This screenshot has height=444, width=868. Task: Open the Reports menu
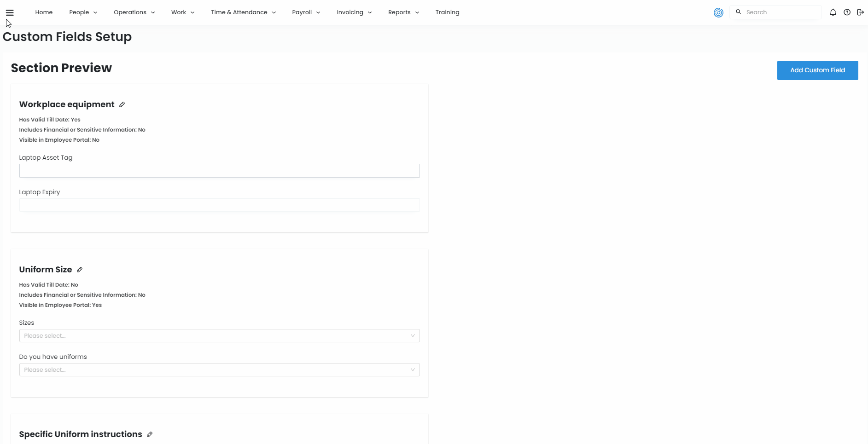[x=403, y=12]
